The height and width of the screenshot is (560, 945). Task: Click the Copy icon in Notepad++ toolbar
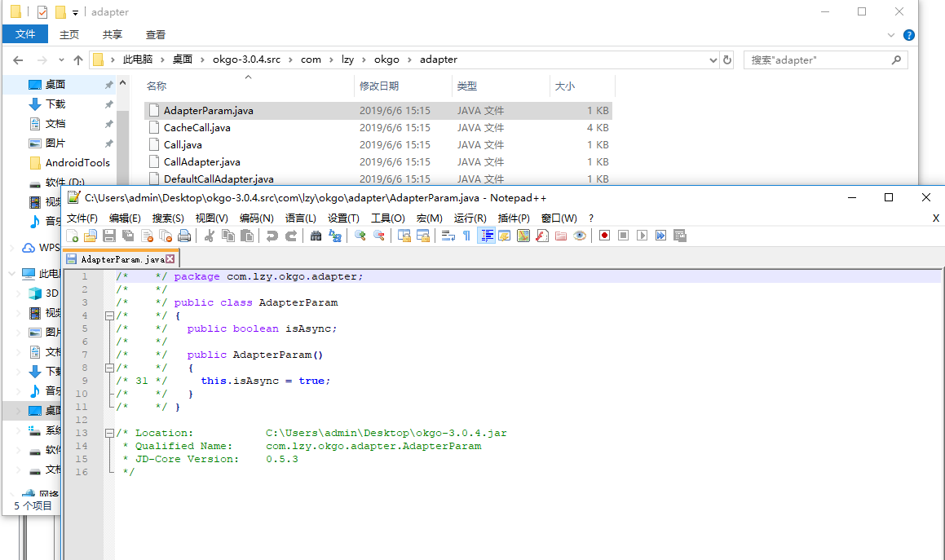click(227, 236)
